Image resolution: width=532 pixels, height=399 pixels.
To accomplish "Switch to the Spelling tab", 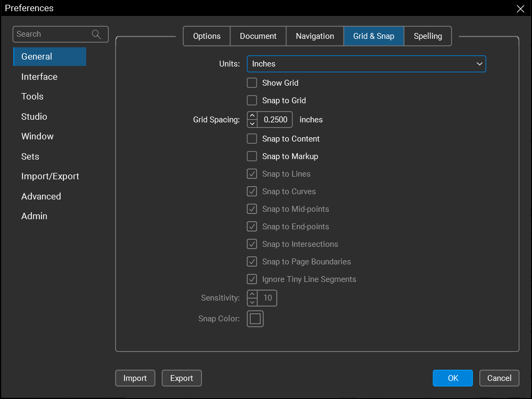I will pyautogui.click(x=428, y=36).
